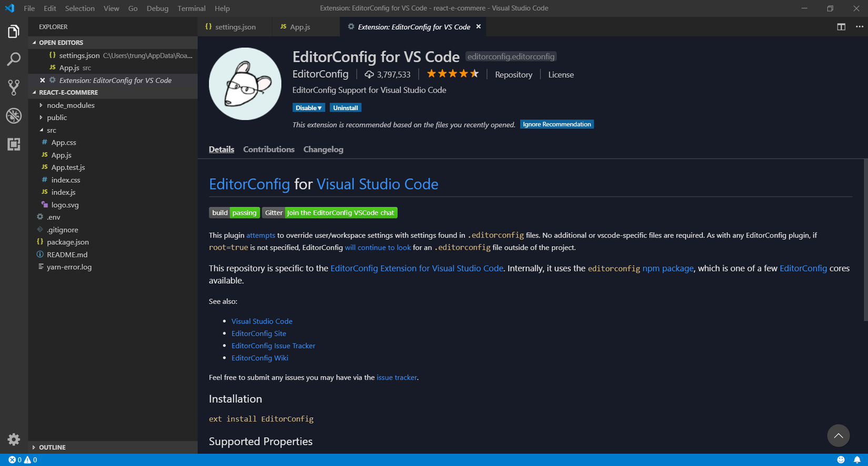Collapse the Open Editors section

[34, 43]
